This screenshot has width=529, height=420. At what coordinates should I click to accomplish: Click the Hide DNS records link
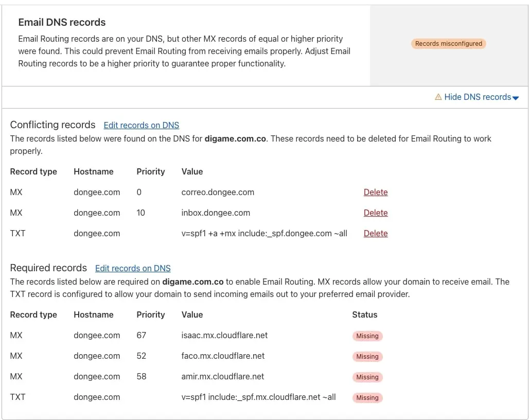(x=478, y=97)
